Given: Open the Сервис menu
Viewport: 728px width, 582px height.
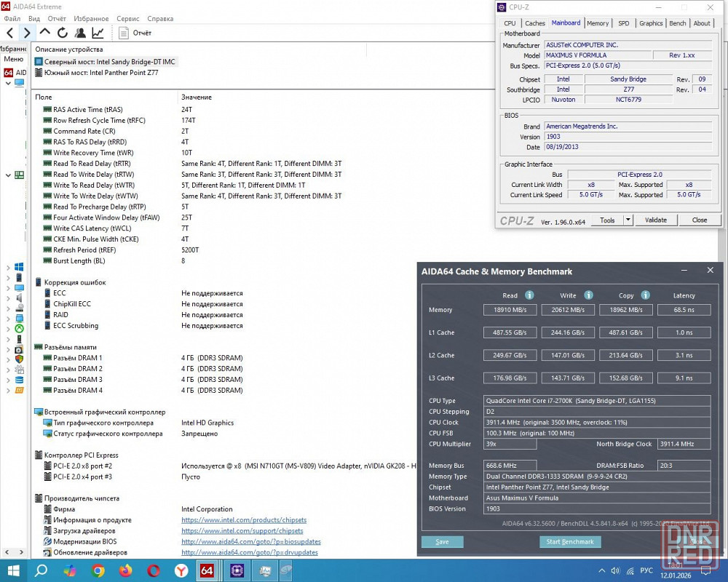Looking at the screenshot, I should click(128, 18).
